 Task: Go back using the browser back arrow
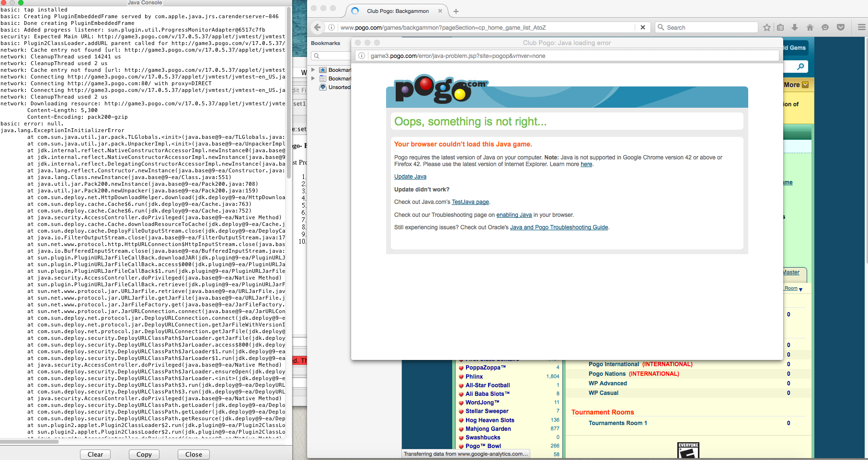coord(317,27)
